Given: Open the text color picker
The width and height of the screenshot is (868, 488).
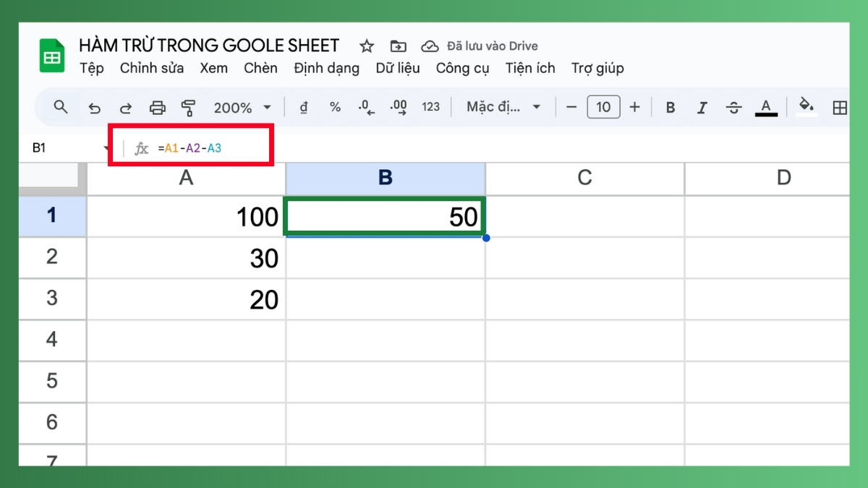Looking at the screenshot, I should (766, 107).
